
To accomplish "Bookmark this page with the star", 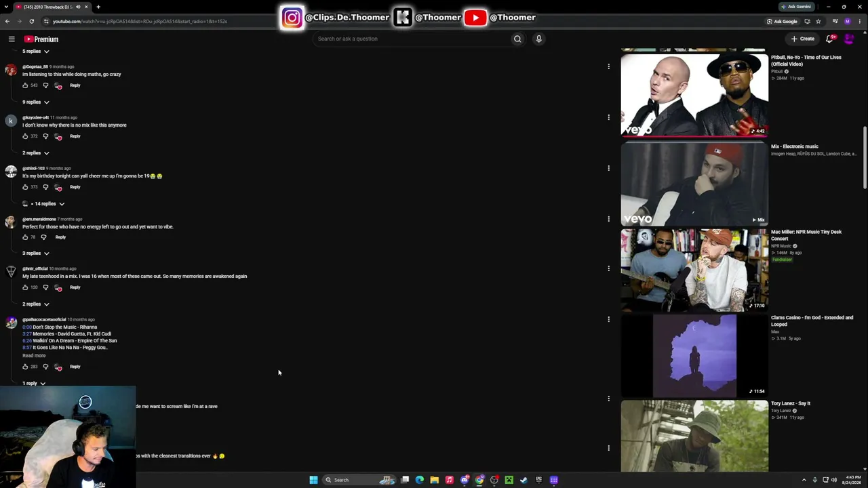I will coord(818,21).
